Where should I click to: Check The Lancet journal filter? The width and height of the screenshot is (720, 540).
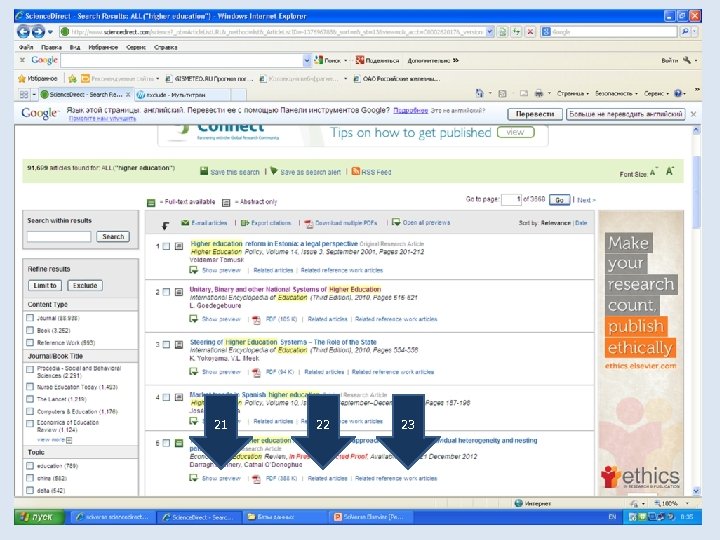(30, 399)
